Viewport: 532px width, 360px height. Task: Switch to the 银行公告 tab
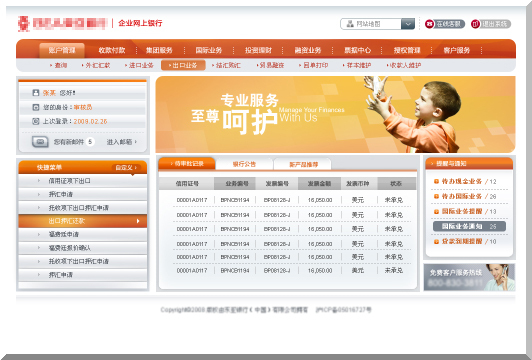[x=244, y=164]
